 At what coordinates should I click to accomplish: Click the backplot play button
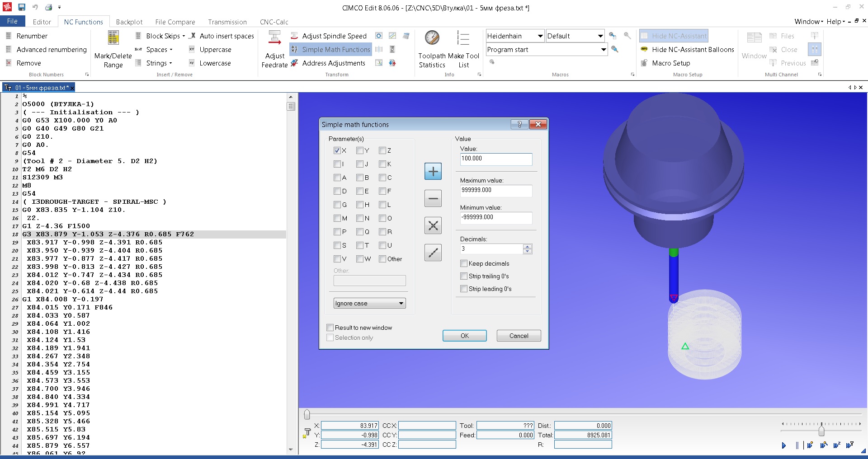coord(784,445)
